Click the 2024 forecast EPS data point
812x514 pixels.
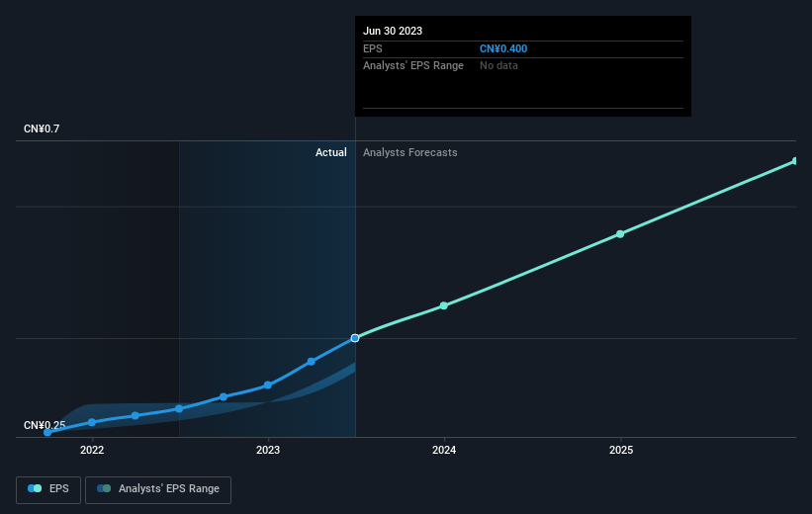[444, 305]
